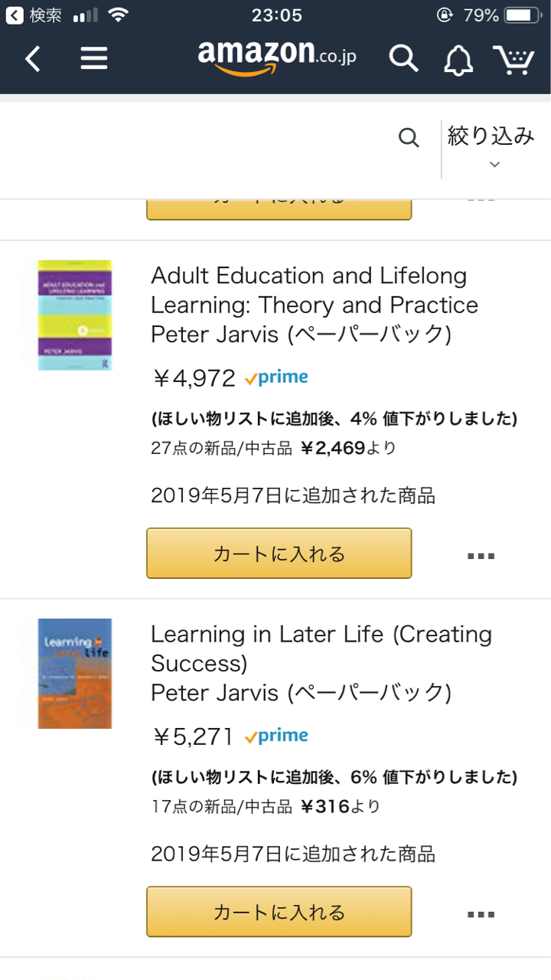551x980 pixels.
Task: Add Adult Education and Lifelong Learning to cart
Action: [x=279, y=554]
